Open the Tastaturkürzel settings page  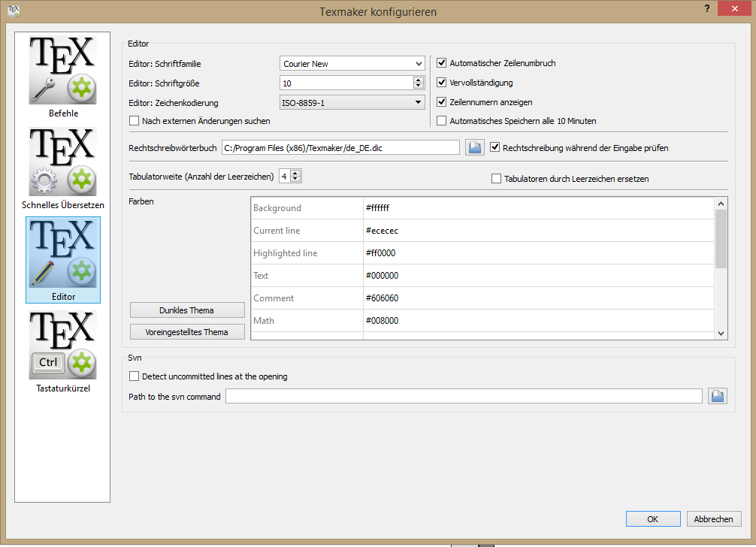point(62,352)
